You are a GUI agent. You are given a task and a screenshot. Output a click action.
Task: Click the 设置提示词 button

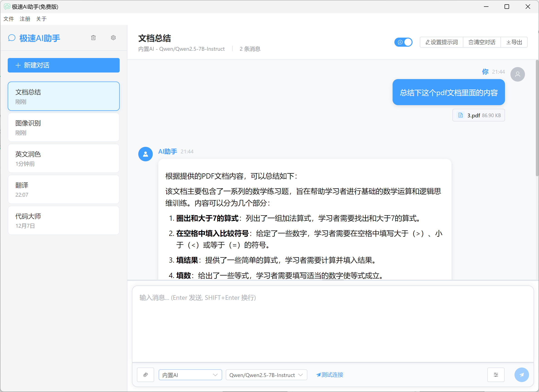coord(442,42)
